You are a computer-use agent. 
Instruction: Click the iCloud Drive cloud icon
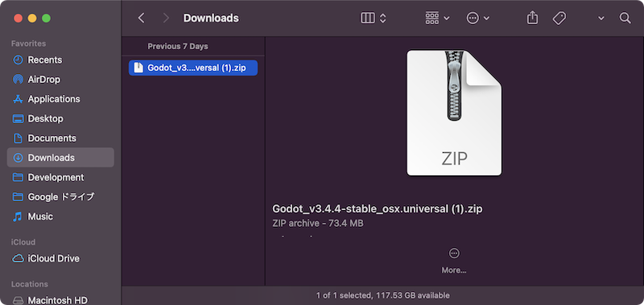click(x=18, y=258)
